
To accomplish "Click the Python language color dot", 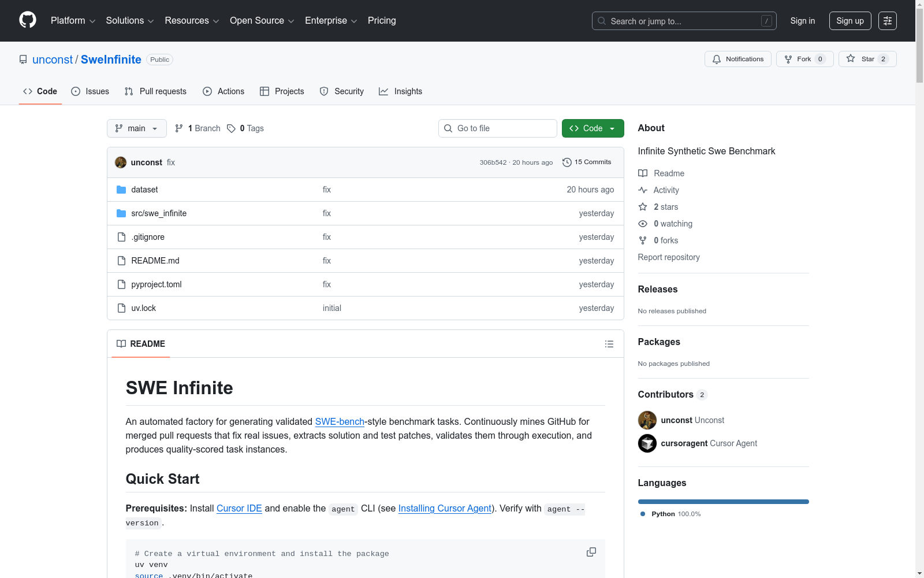I will click(x=643, y=514).
